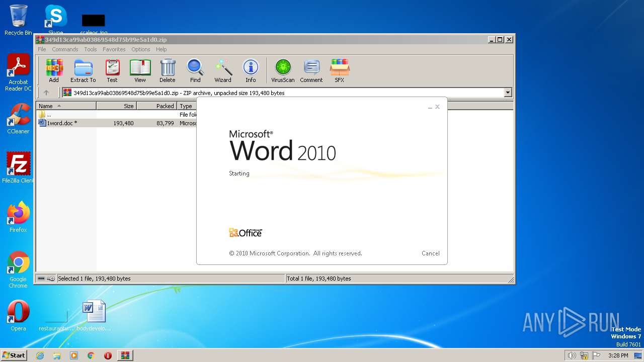Click the Find magnifier icon
The width and height of the screenshot is (644, 362).
point(195,70)
